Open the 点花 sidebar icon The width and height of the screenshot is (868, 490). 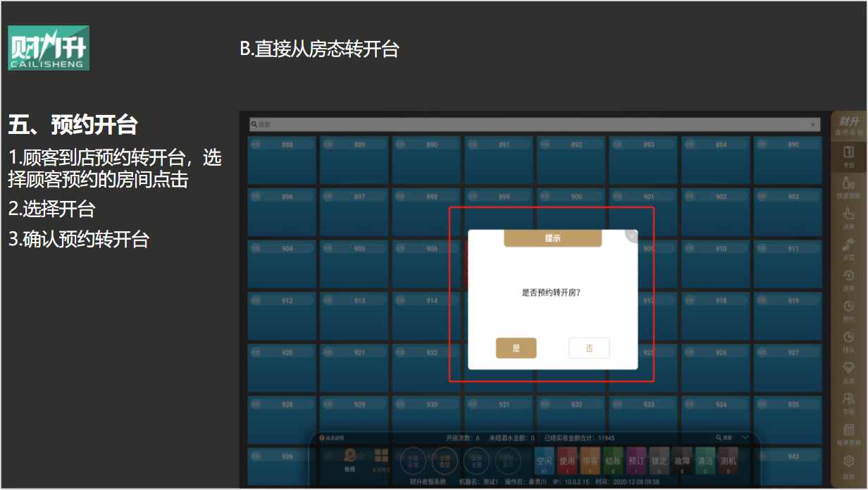click(849, 250)
